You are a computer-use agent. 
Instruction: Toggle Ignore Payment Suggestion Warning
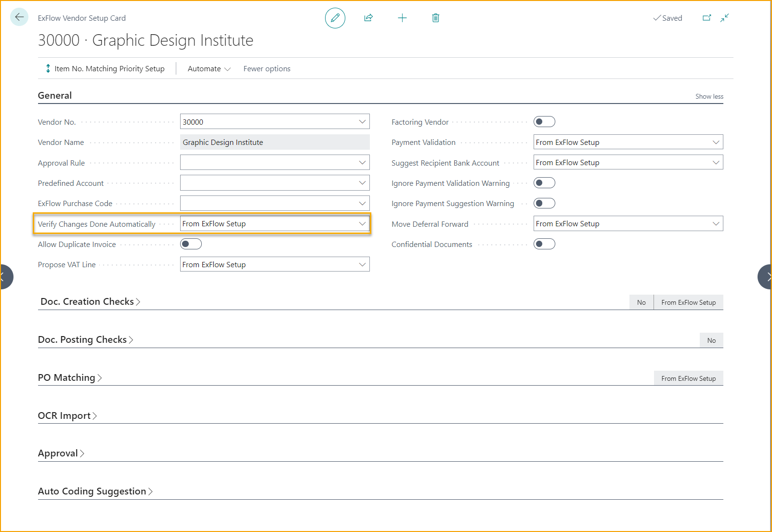tap(544, 203)
